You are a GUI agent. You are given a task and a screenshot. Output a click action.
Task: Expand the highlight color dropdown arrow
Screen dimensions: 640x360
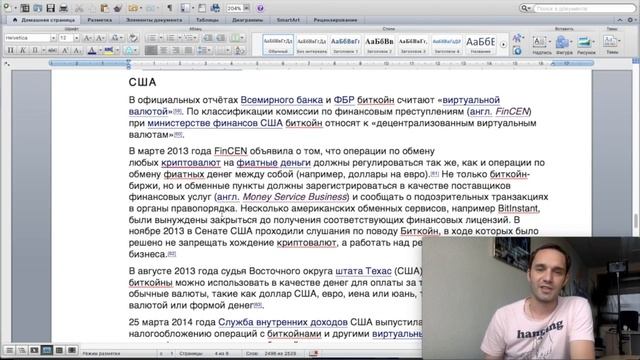pos(117,50)
